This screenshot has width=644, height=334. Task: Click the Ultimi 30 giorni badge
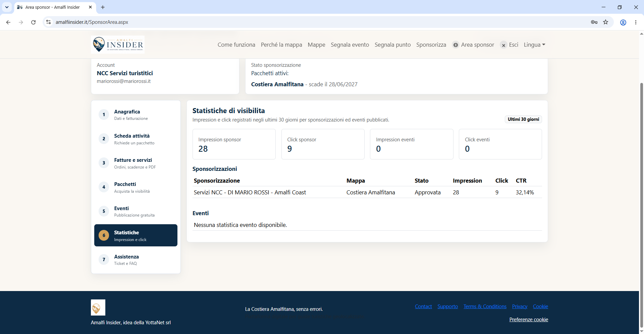tap(523, 119)
